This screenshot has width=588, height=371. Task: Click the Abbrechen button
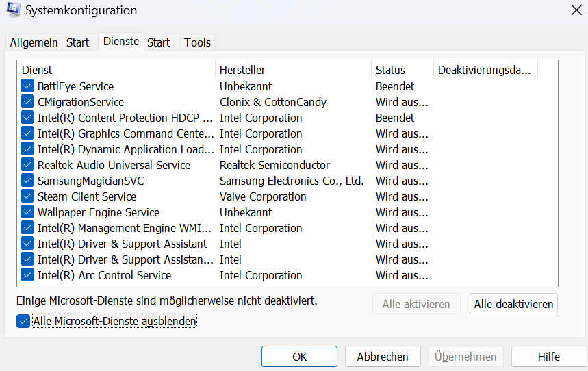tap(382, 357)
